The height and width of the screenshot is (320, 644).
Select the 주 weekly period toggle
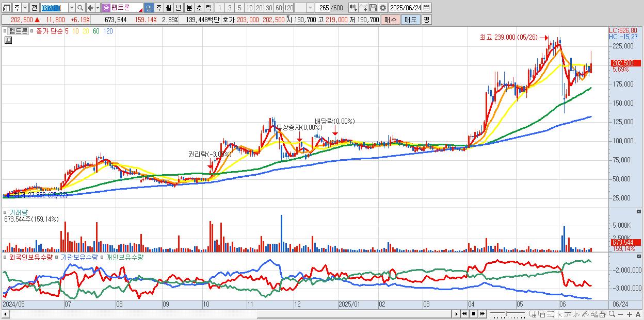coord(158,8)
